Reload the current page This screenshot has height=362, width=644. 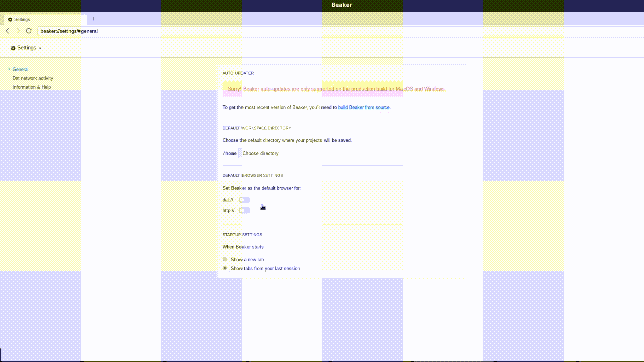coord(29,31)
